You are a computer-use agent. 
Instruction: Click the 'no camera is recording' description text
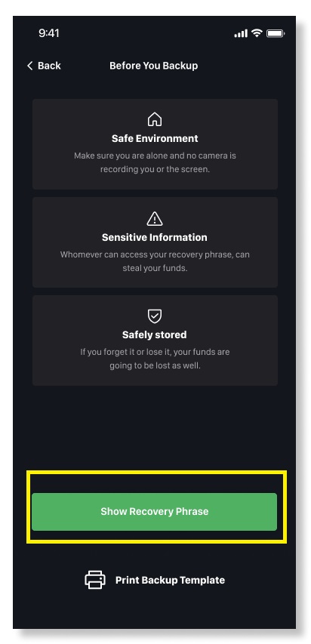pyautogui.click(x=155, y=162)
